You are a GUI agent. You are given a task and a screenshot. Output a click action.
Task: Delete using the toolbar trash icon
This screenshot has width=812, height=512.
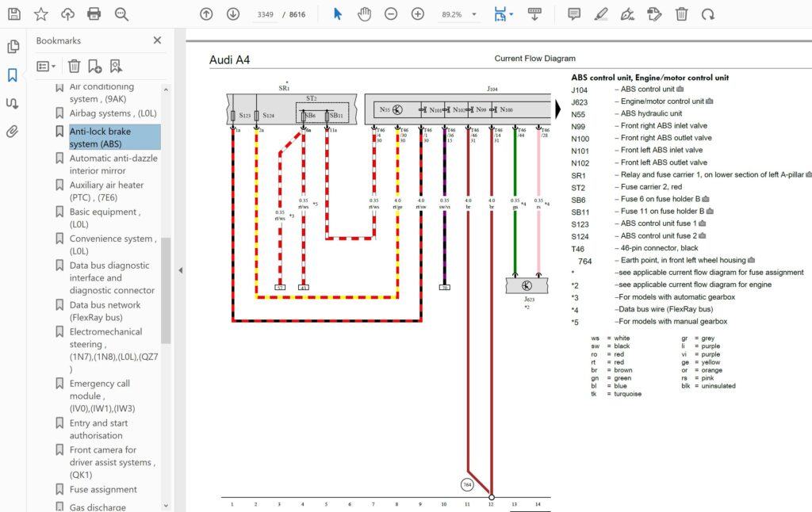[x=681, y=13]
